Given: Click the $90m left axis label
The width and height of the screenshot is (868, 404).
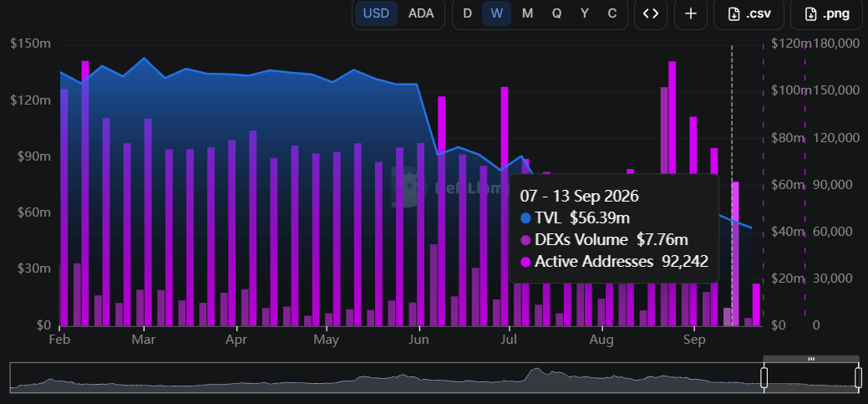Looking at the screenshot, I should [x=33, y=157].
